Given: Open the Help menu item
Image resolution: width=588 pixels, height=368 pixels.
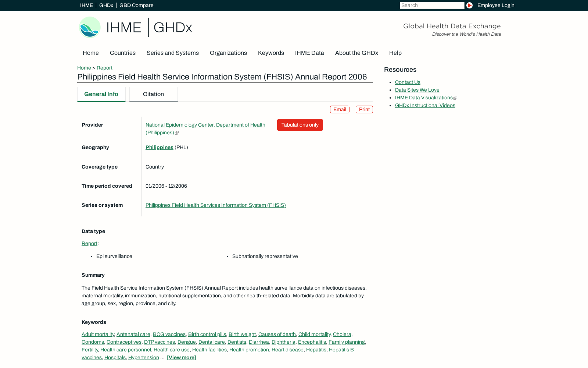Looking at the screenshot, I should pos(395,53).
